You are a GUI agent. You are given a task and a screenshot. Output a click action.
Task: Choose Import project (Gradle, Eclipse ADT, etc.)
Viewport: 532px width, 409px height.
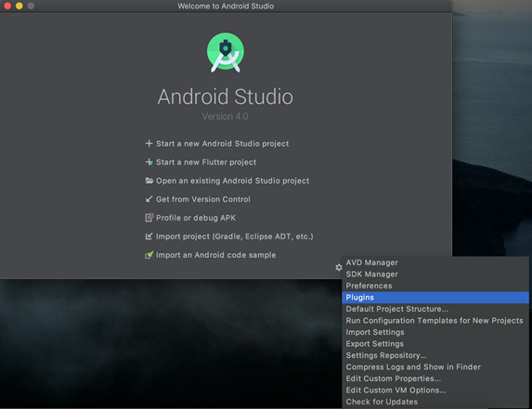coord(235,236)
